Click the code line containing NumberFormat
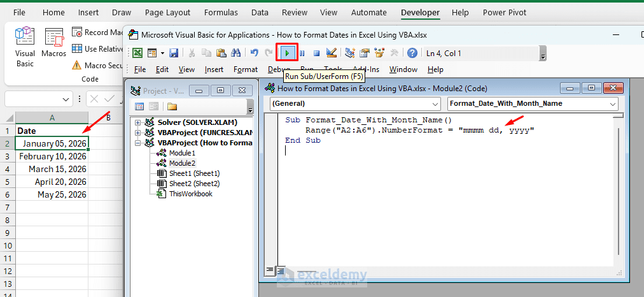The width and height of the screenshot is (644, 297). 419,131
